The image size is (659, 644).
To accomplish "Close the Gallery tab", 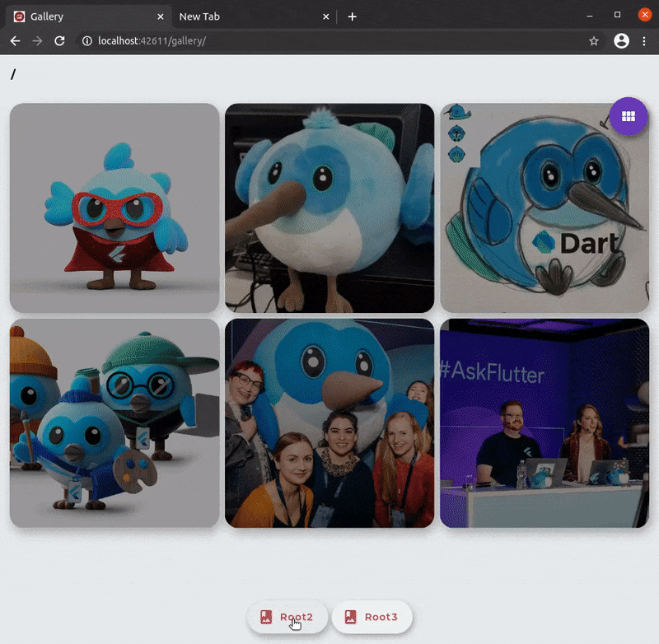I will tap(161, 16).
